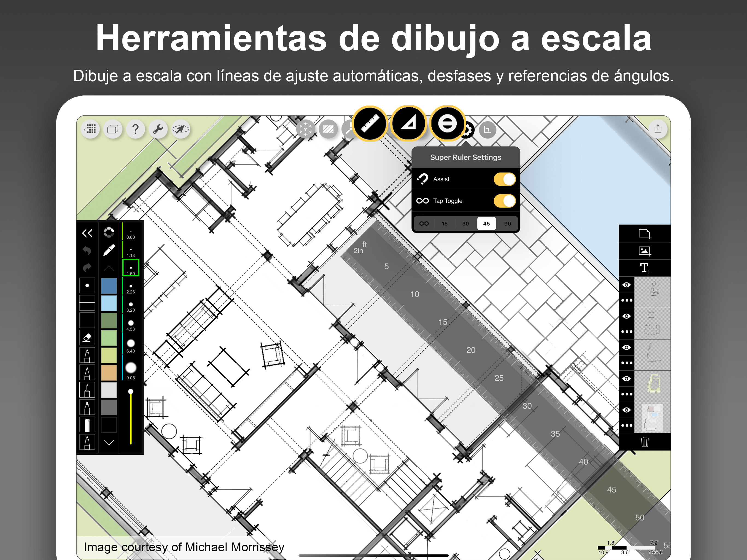This screenshot has width=747, height=560.
Task: Open the wrench settings icon
Action: tap(158, 129)
